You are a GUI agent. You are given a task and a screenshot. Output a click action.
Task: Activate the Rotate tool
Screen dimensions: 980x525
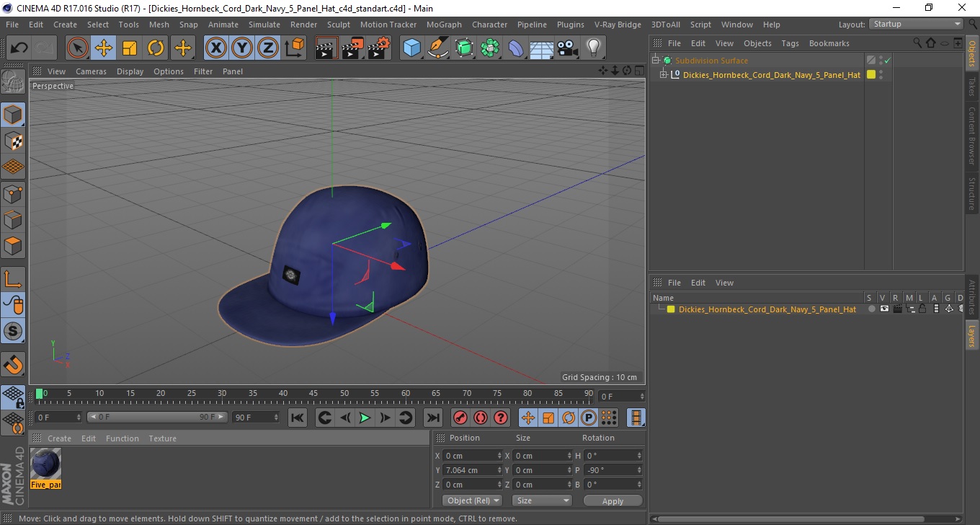tap(156, 48)
